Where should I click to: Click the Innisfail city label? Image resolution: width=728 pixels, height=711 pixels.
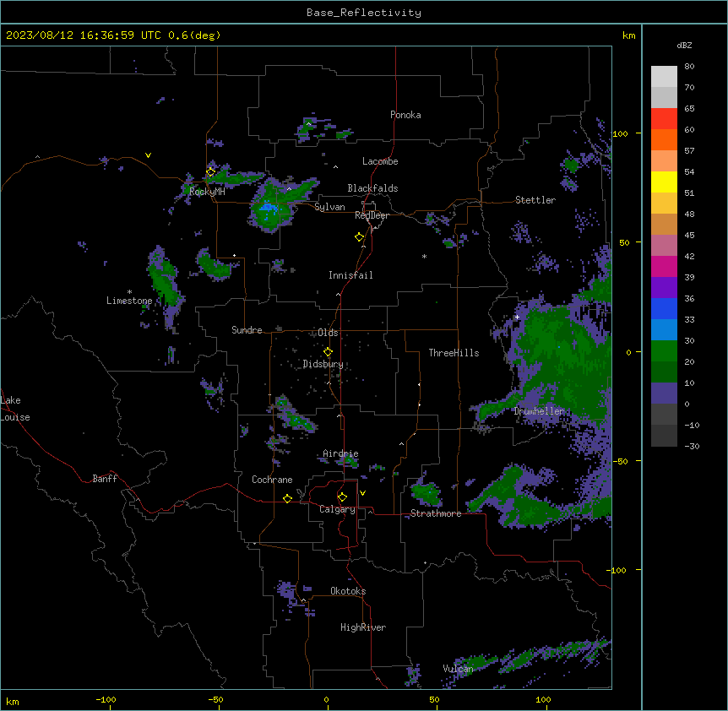tap(350, 275)
